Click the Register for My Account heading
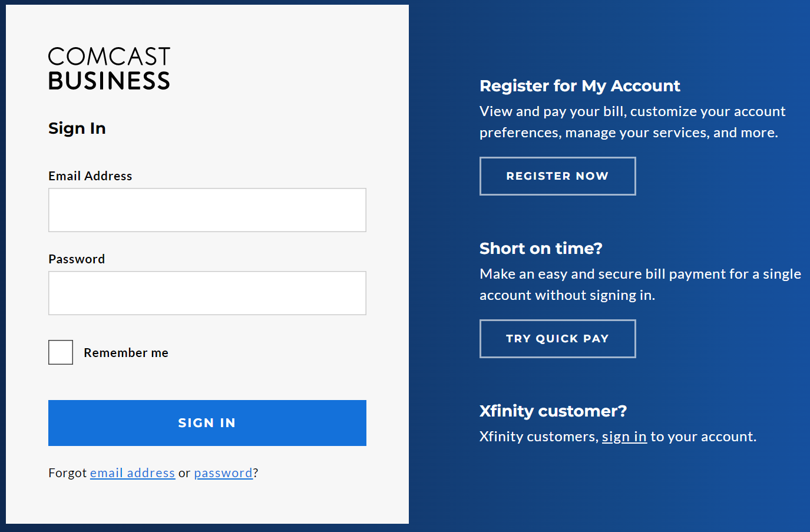This screenshot has width=810, height=532. click(580, 86)
